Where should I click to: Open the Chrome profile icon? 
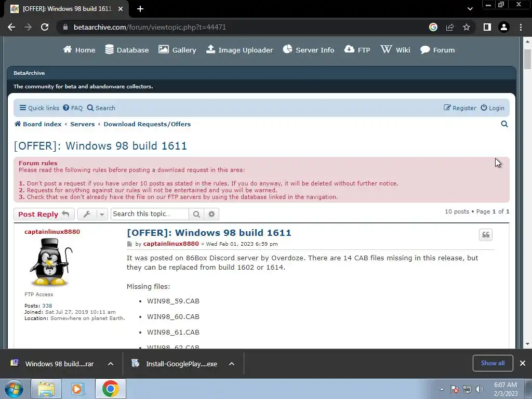(x=504, y=27)
